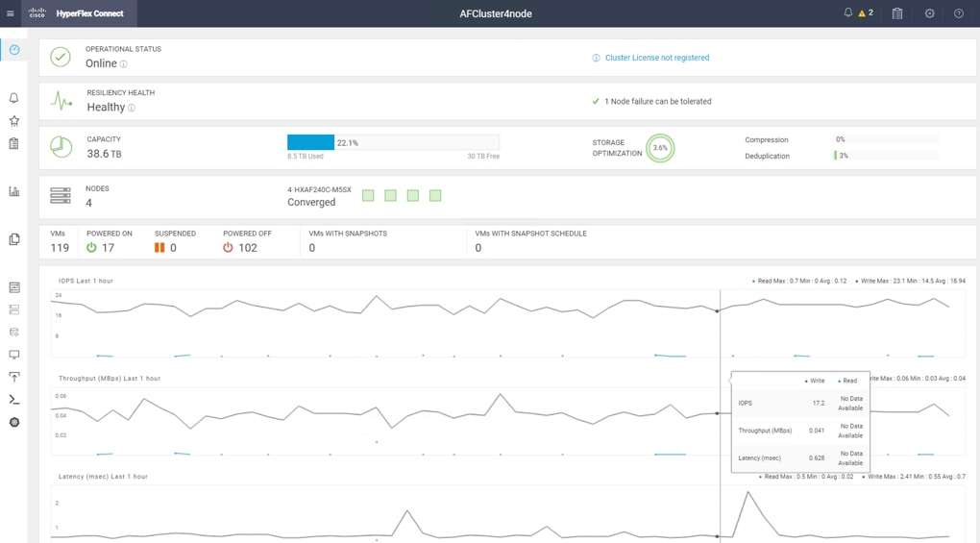Click the Throughput chart hover data point

point(718,413)
